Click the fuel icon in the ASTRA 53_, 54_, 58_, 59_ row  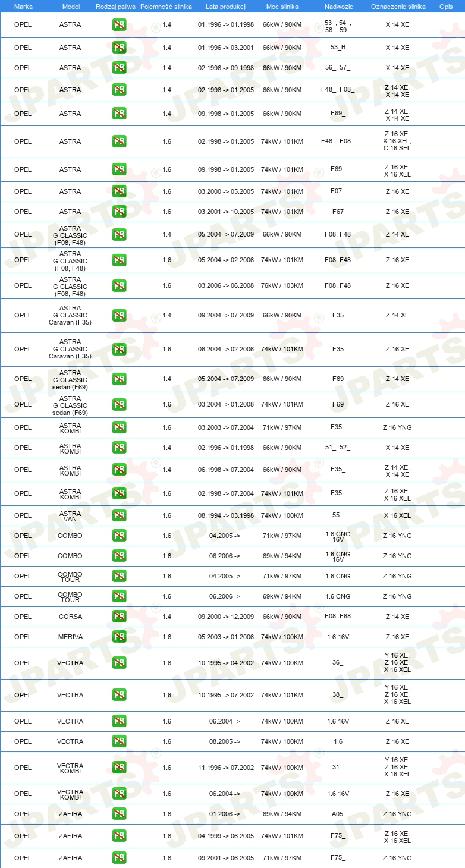[120, 25]
